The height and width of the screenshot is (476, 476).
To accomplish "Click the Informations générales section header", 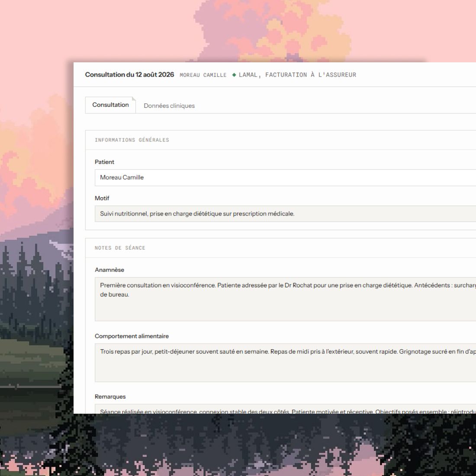I will point(132,140).
